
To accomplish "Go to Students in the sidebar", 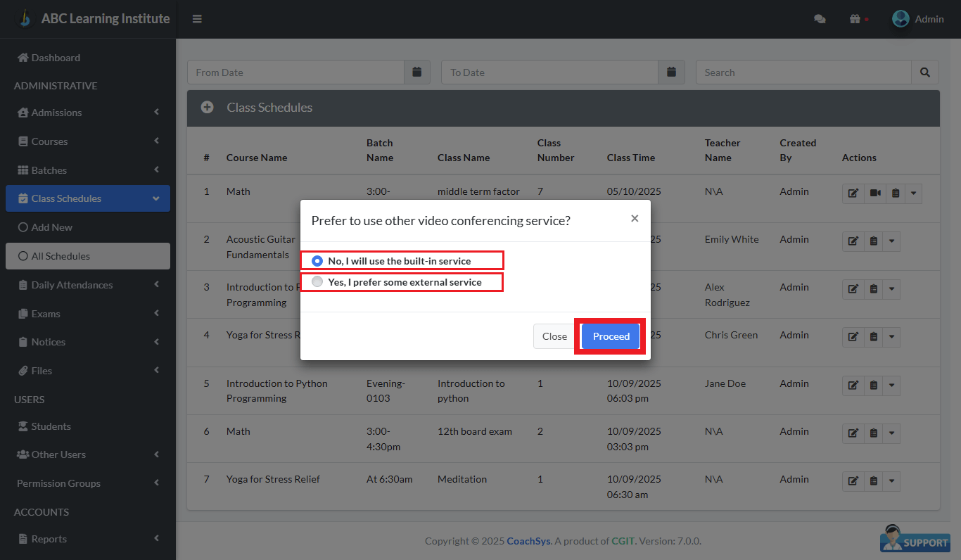I will pyautogui.click(x=51, y=426).
